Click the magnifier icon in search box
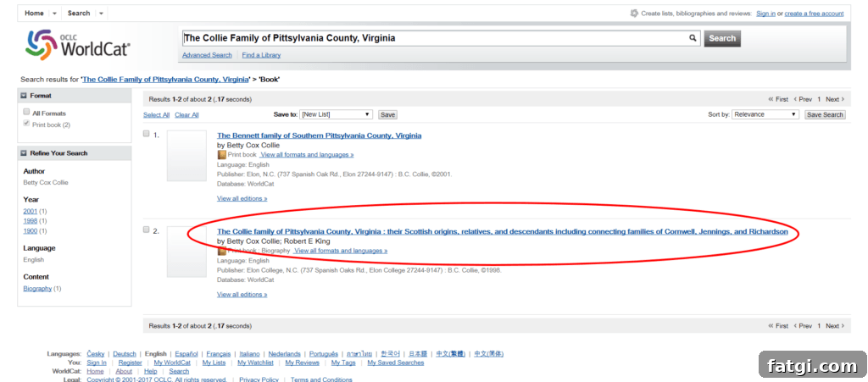868x382 pixels. point(693,38)
